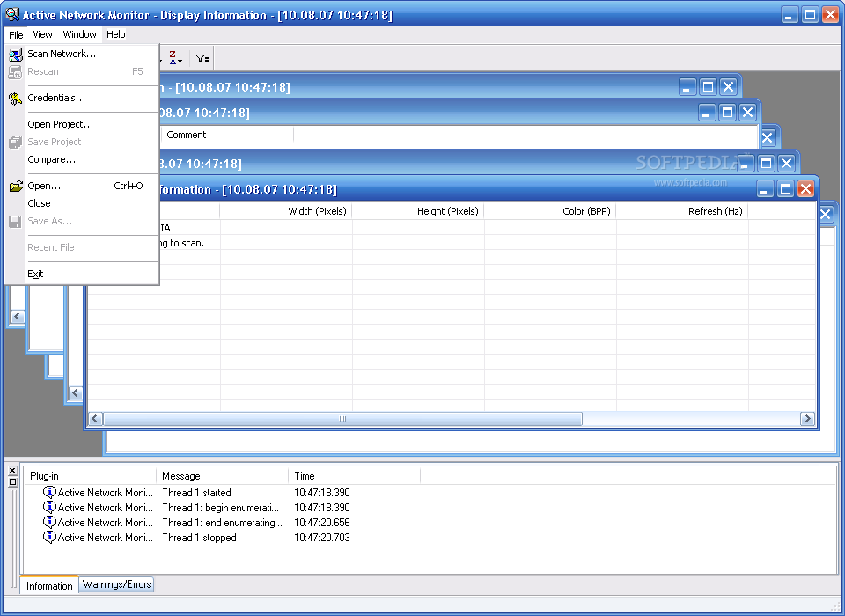Click the greyed Save Project entry
Image resolution: width=845 pixels, height=616 pixels.
pyautogui.click(x=83, y=142)
